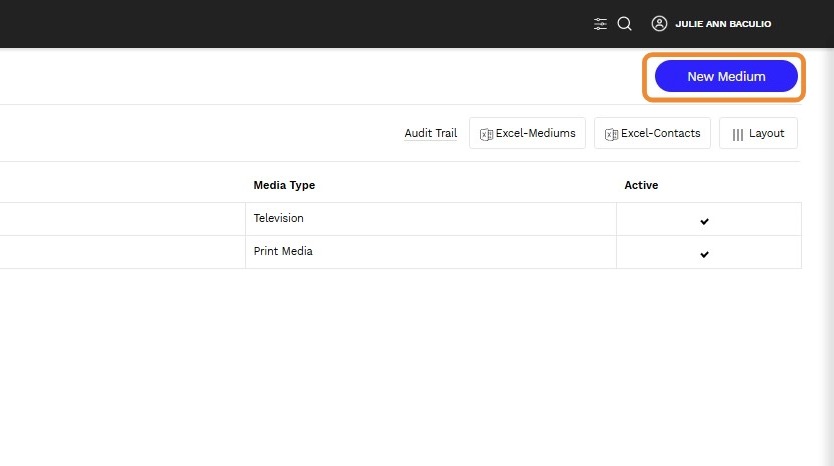Toggle Active checkmark for Print Media row
This screenshot has height=466, width=834.
click(704, 254)
